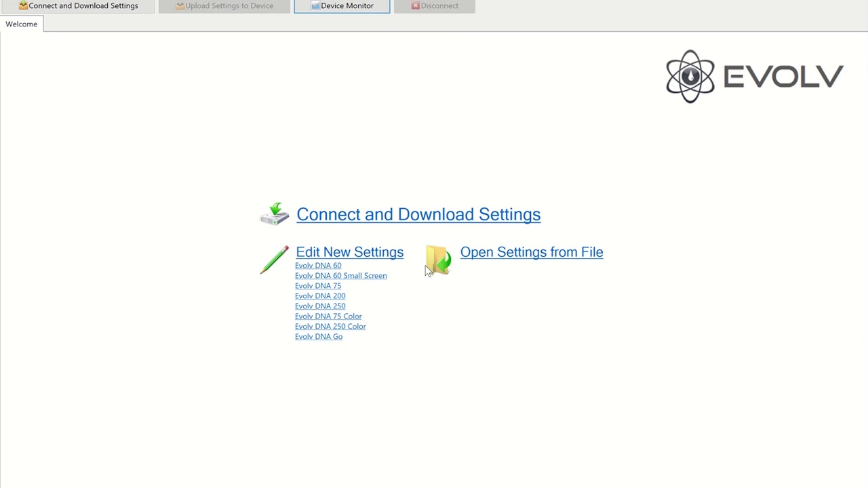The height and width of the screenshot is (488, 868).
Task: Open the Device Monitor
Action: (342, 6)
